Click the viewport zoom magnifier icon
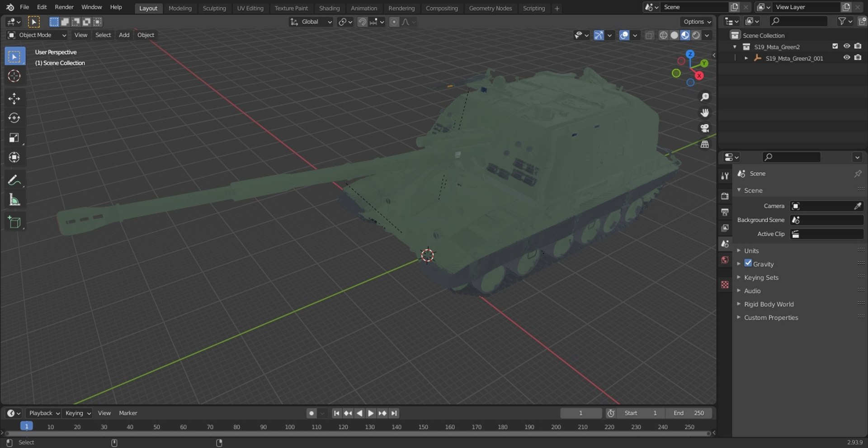Viewport: 868px width, 448px height. [x=704, y=97]
